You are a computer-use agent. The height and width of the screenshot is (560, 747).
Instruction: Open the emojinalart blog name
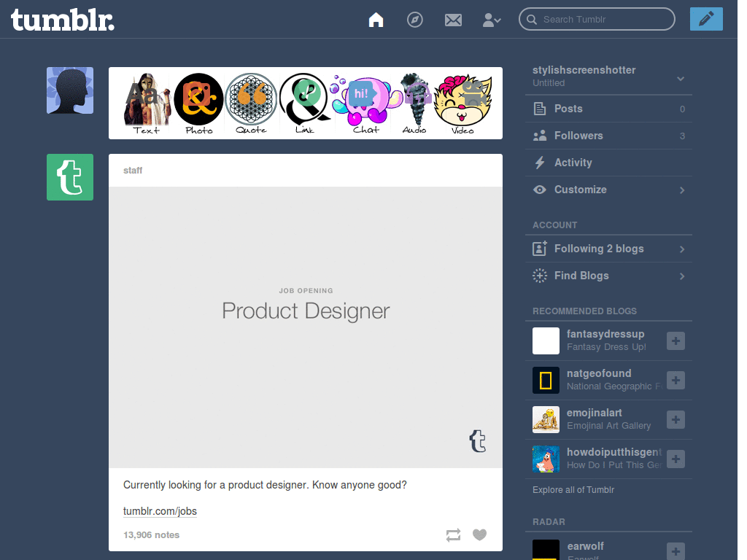click(594, 413)
